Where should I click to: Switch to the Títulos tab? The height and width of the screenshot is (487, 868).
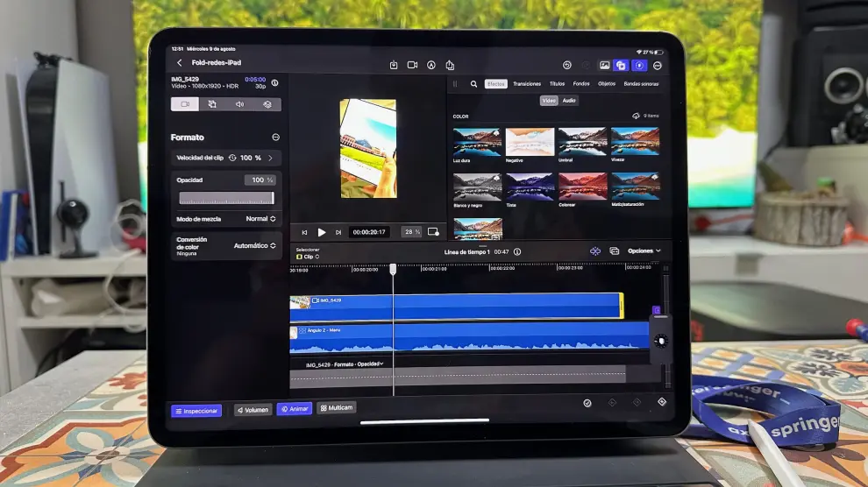[x=557, y=84]
